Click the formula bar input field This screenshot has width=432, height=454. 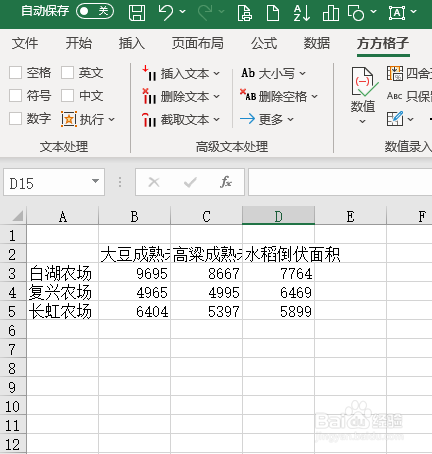(x=340, y=182)
